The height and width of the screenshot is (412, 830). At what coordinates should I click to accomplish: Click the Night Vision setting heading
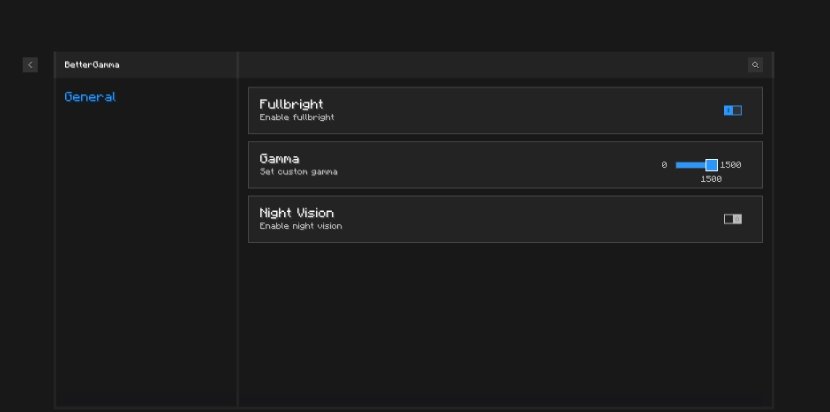pos(296,213)
